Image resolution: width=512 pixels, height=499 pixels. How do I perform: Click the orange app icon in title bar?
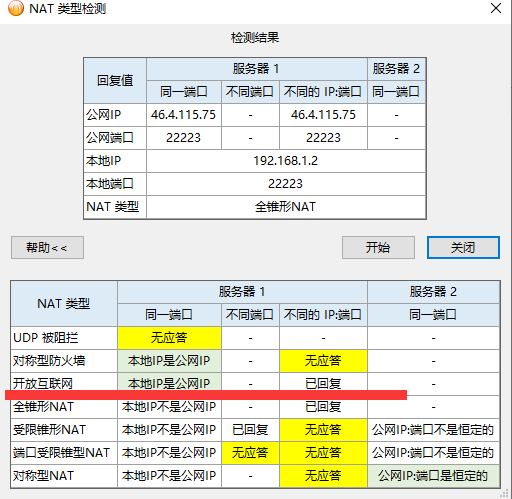pos(16,8)
